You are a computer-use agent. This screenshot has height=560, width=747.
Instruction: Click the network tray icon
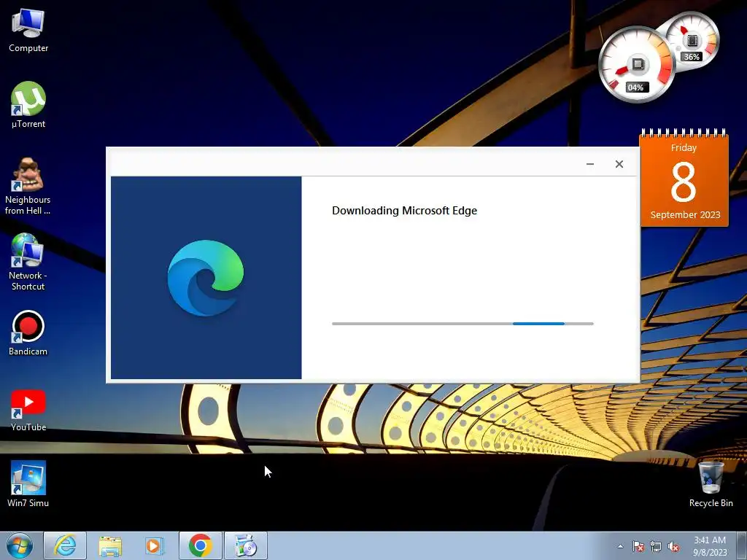(x=656, y=546)
